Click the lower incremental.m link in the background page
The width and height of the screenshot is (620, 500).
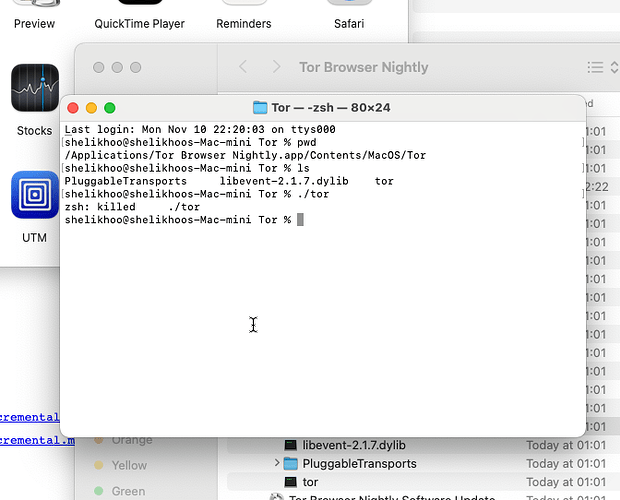37,440
